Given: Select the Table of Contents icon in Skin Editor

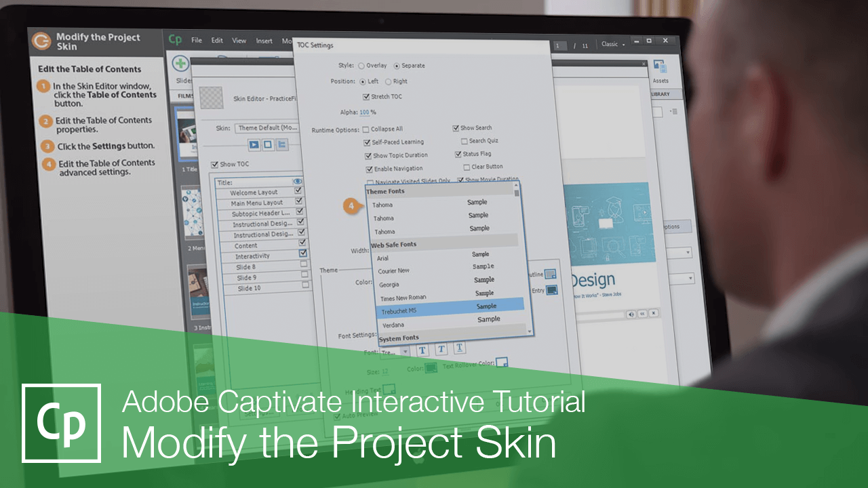Looking at the screenshot, I should click(x=282, y=144).
